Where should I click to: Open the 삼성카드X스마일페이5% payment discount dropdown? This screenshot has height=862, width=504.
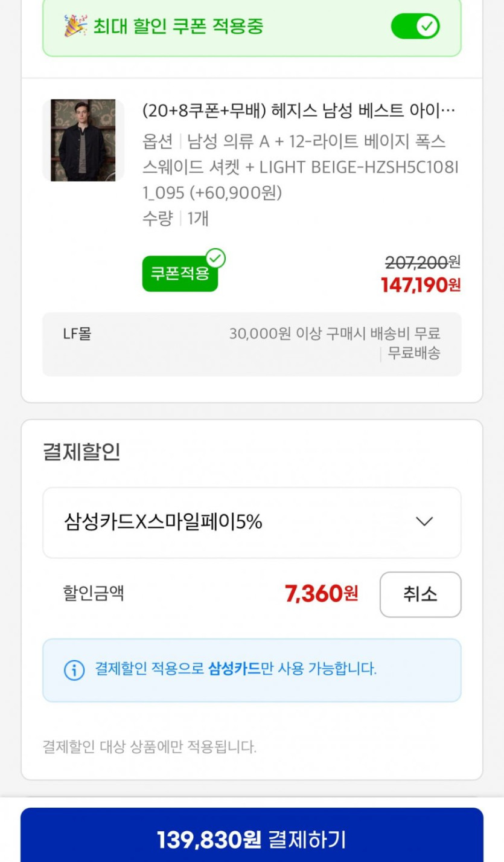pos(252,522)
